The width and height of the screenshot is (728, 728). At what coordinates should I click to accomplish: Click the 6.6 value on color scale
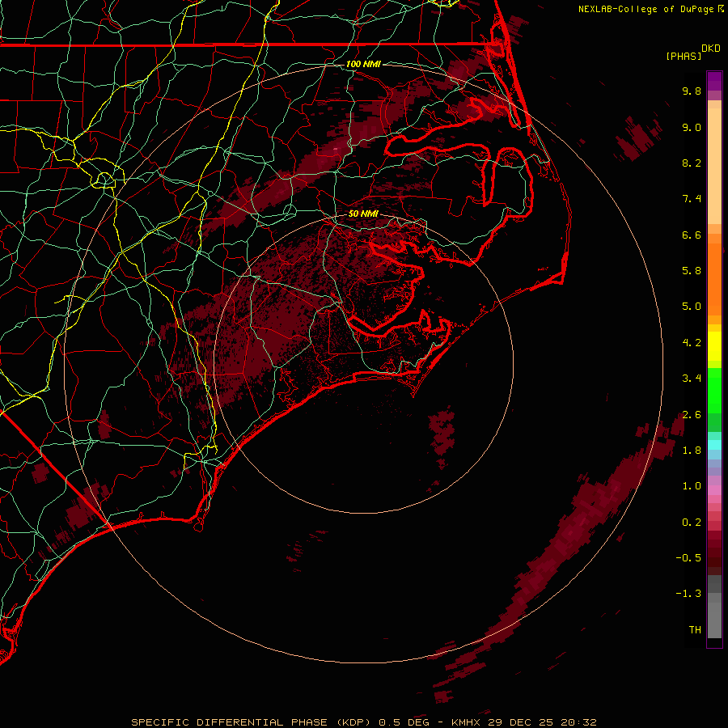(692, 235)
